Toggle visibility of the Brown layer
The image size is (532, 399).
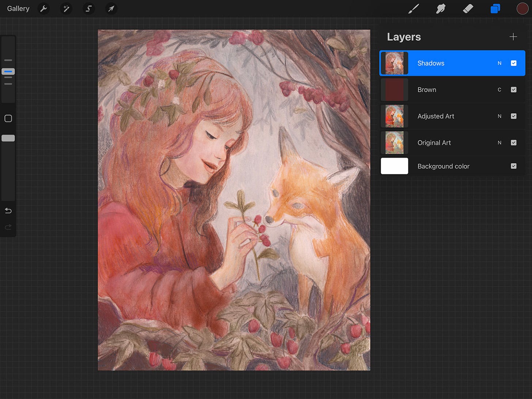point(514,90)
